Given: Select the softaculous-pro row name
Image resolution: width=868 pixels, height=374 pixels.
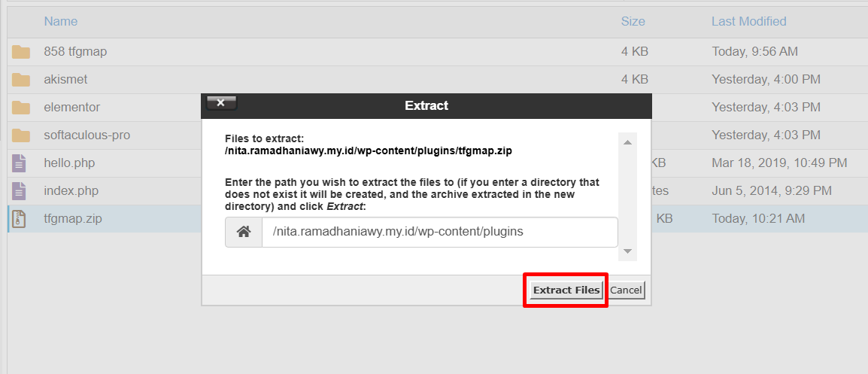Looking at the screenshot, I should click(x=87, y=135).
